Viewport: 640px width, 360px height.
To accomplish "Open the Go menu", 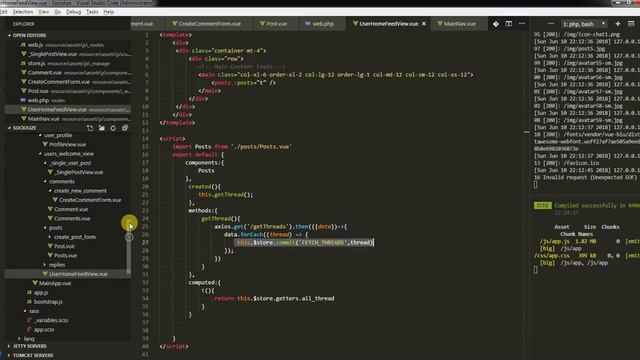I will tap(58, 12).
